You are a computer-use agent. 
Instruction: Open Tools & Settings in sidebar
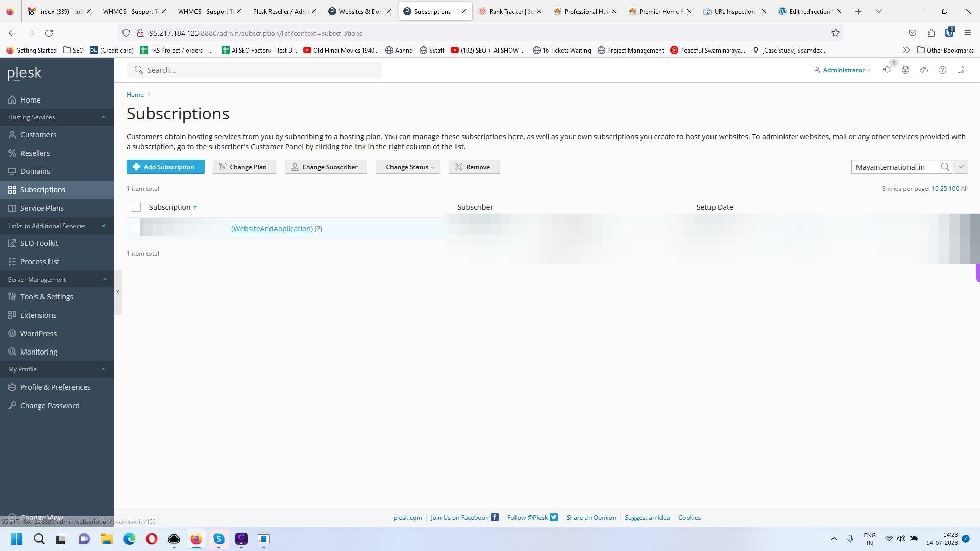[57, 297]
